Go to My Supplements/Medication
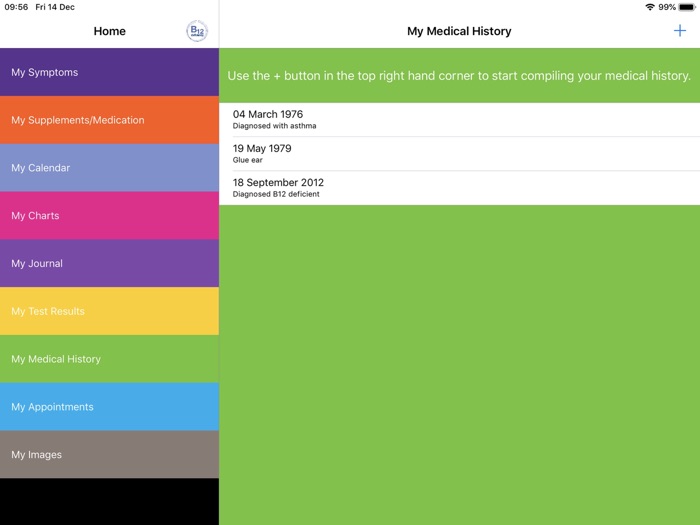Screen dimensions: 700x525 pos(109,120)
